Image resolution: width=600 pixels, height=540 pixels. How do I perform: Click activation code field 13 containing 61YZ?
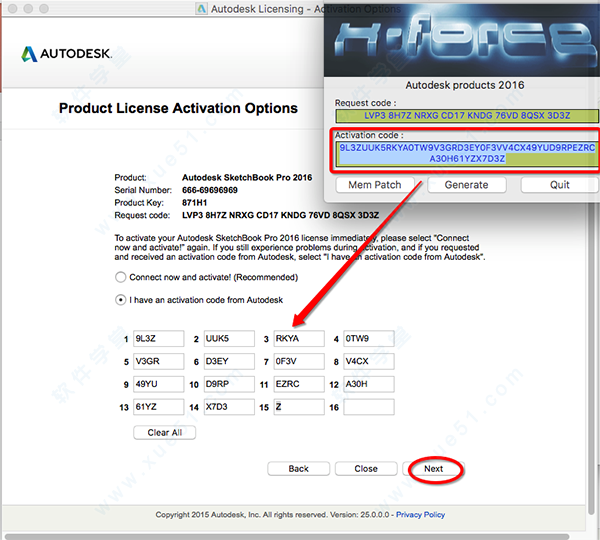coord(158,407)
